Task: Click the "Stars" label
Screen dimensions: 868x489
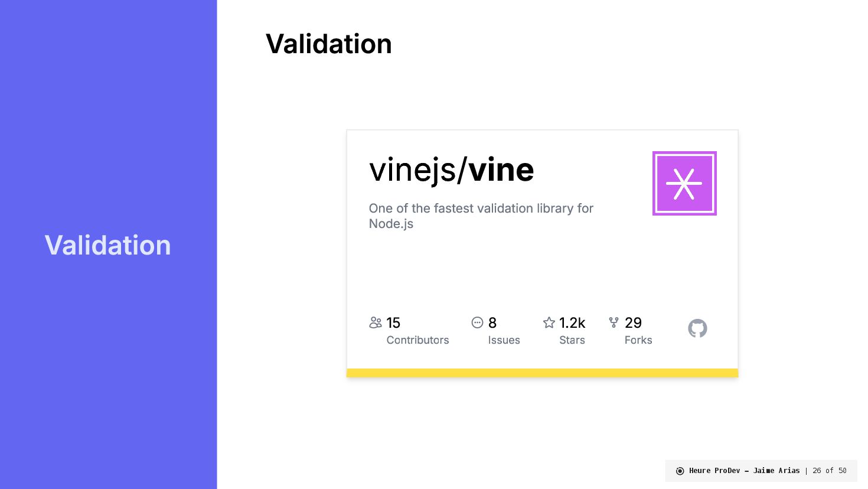Action: click(572, 340)
